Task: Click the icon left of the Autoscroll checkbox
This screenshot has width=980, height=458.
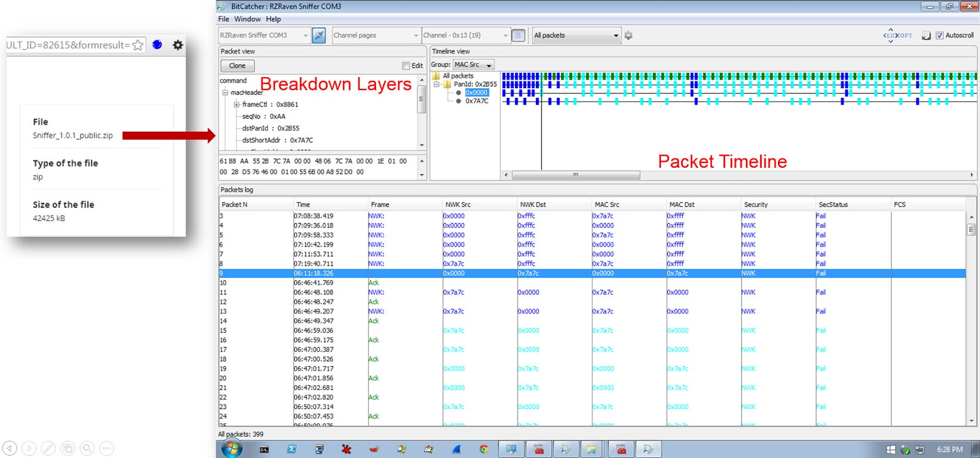Action: coord(926,36)
